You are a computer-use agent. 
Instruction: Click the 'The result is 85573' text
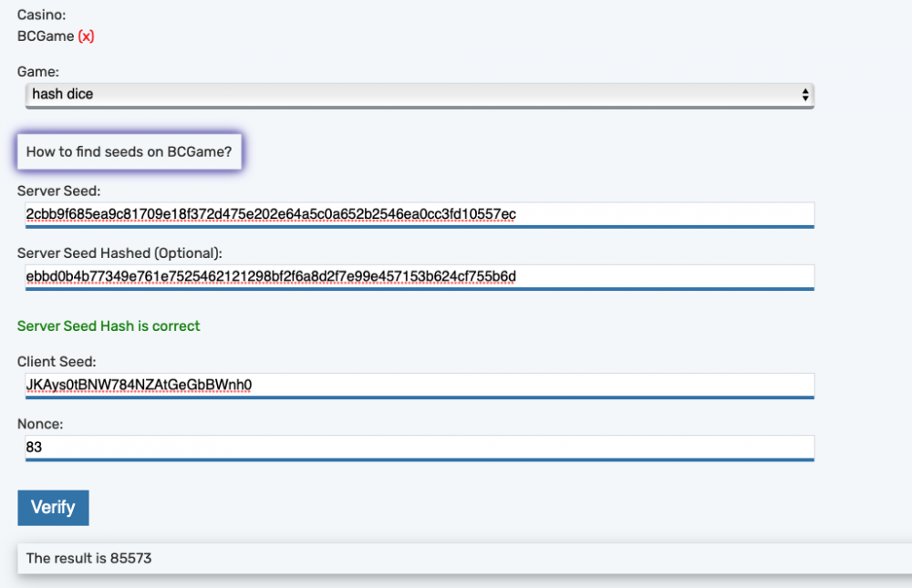(88, 558)
